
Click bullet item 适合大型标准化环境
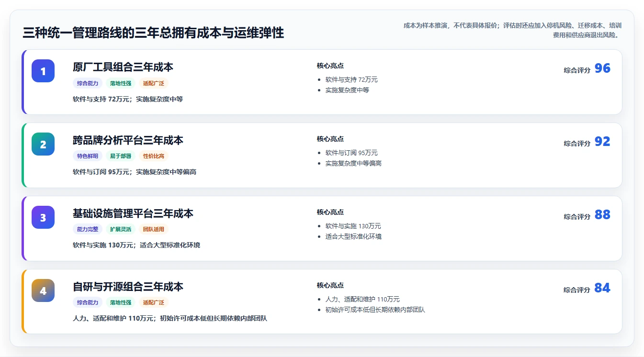(353, 236)
